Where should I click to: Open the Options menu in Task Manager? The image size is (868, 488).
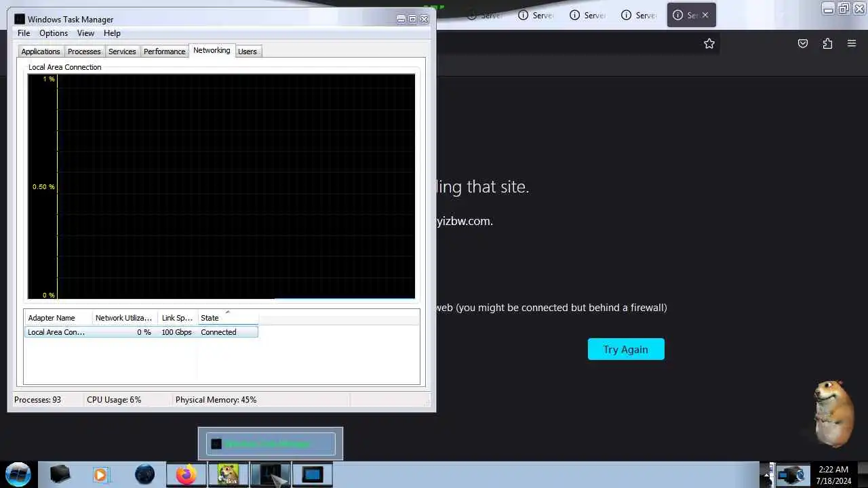[x=54, y=33]
